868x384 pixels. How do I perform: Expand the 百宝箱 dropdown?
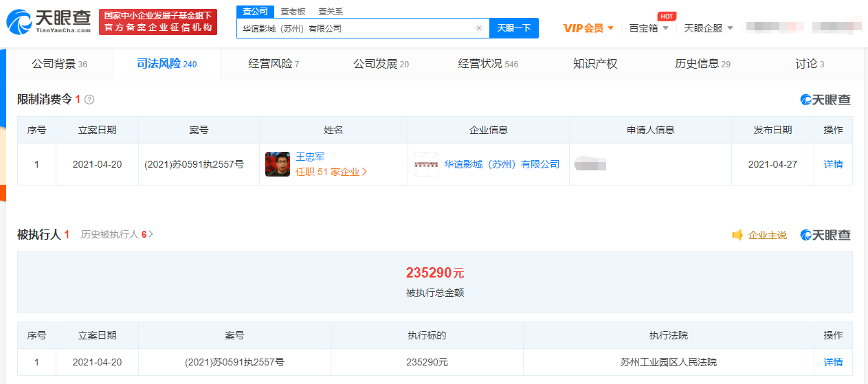pos(665,28)
